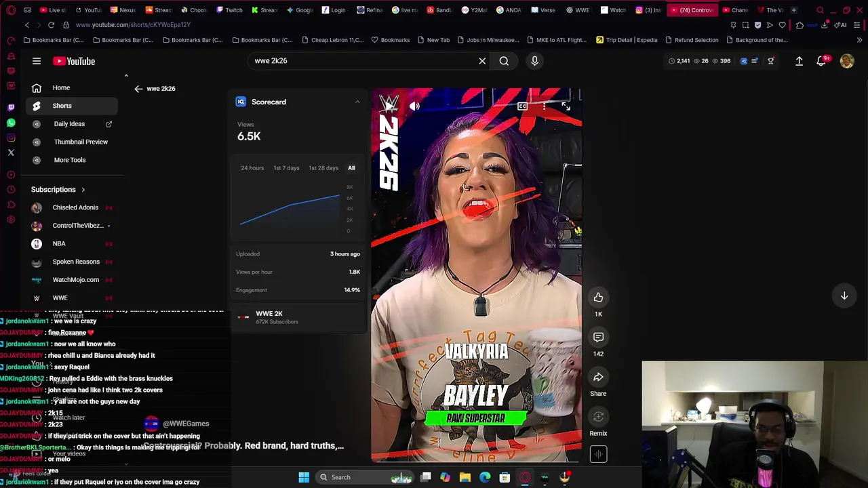Switch to the Twitch browser tab
Image resolution: width=868 pixels, height=488 pixels.
click(229, 10)
